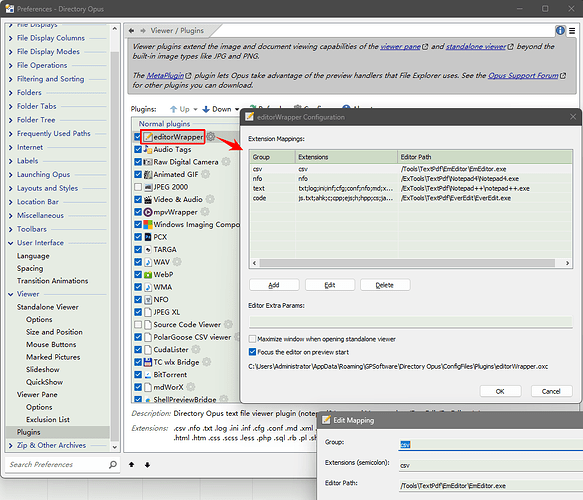
Task: Click the search magnifier in Search Preferences
Action: (112, 464)
